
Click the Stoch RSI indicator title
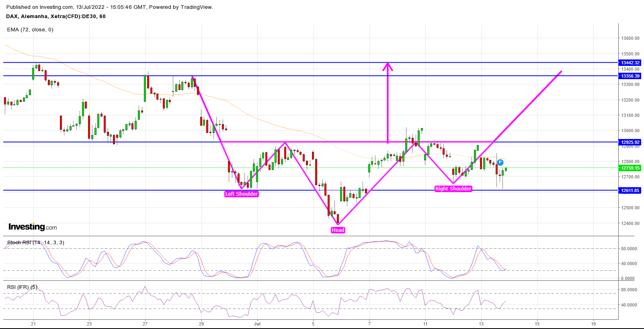click(36, 243)
